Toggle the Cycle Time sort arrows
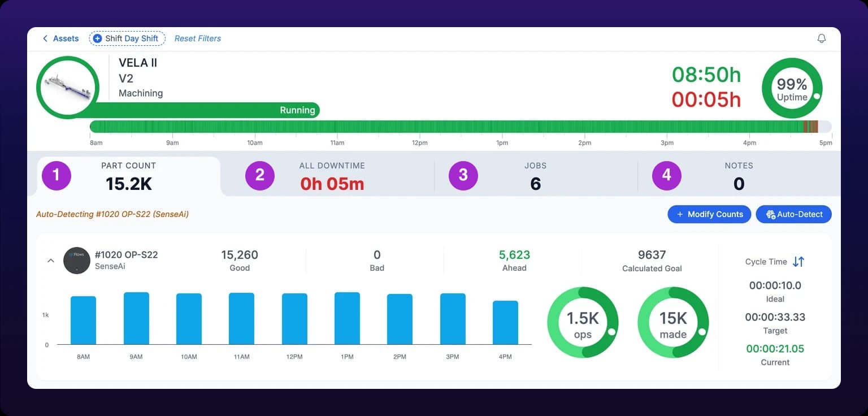The height and width of the screenshot is (416, 868). 798,262
